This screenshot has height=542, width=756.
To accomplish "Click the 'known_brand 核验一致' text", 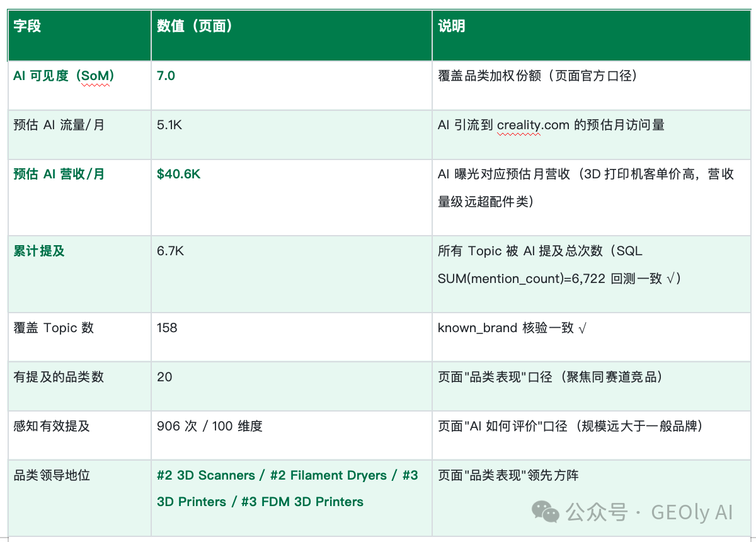I will coord(512,328).
